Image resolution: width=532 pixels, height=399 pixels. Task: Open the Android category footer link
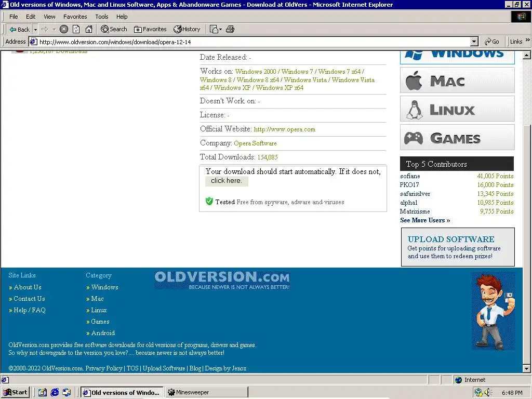click(x=103, y=333)
